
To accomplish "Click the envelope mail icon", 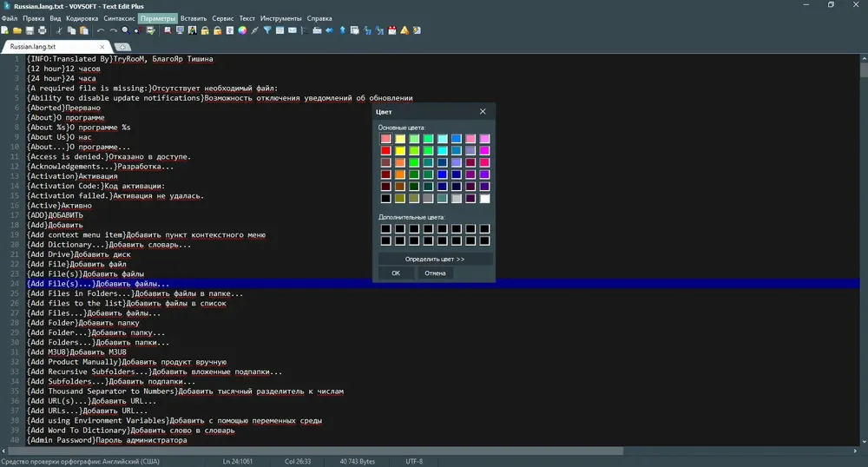I will [293, 30].
